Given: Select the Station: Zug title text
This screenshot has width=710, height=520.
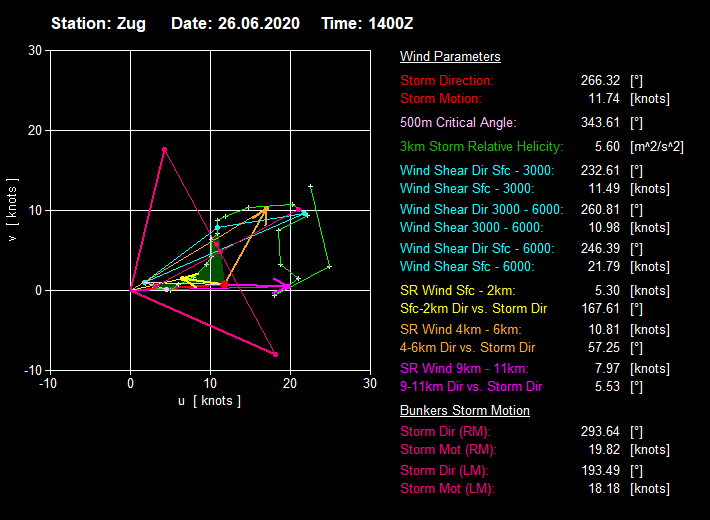Looking at the screenshot, I should pyautogui.click(x=102, y=22).
